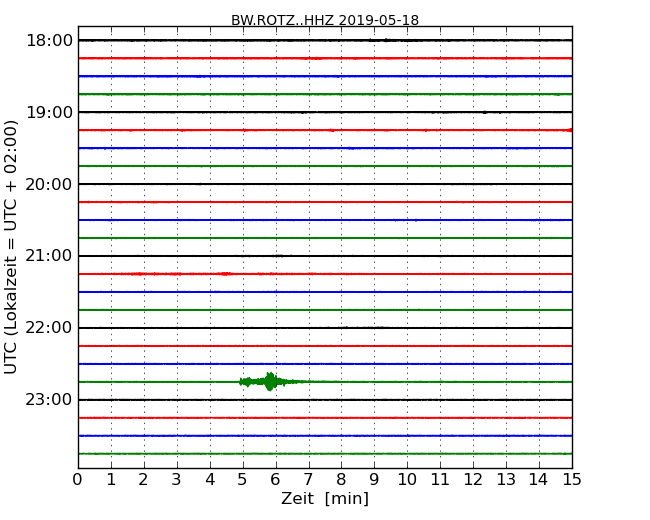Click the x-axis tick label 6
The height and width of the screenshot is (520, 650).
[275, 480]
